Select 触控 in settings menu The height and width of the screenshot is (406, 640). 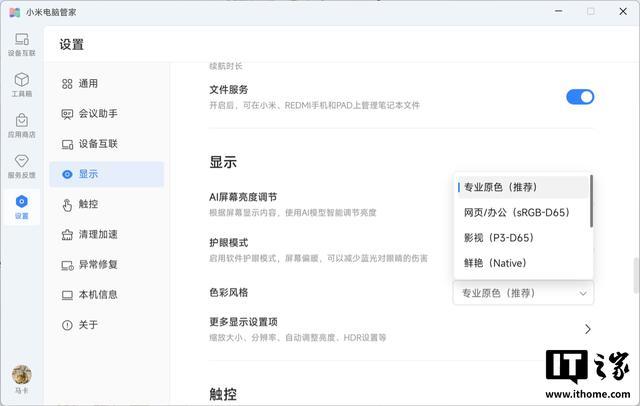tap(107, 204)
